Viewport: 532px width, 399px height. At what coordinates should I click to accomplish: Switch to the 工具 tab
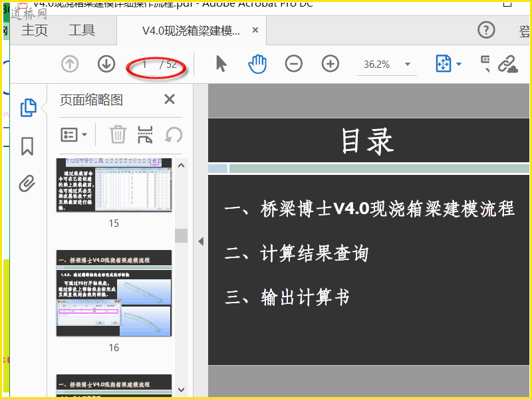tap(81, 30)
